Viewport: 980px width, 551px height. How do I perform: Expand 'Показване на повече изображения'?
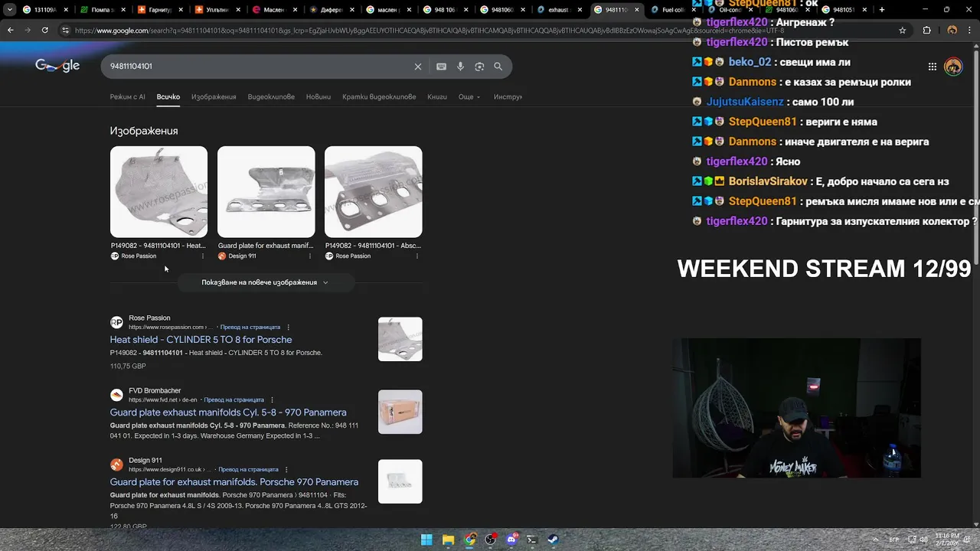[x=265, y=282]
